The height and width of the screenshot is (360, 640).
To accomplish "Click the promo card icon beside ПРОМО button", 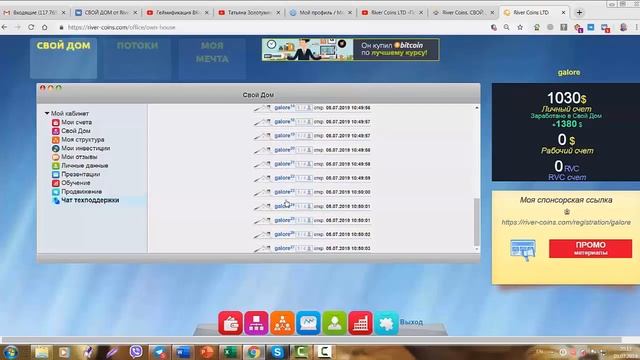I will pos(522,250).
